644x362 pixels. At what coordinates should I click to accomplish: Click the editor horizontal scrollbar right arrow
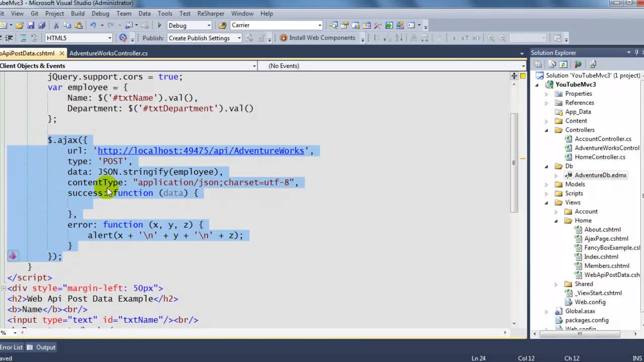[x=505, y=332]
